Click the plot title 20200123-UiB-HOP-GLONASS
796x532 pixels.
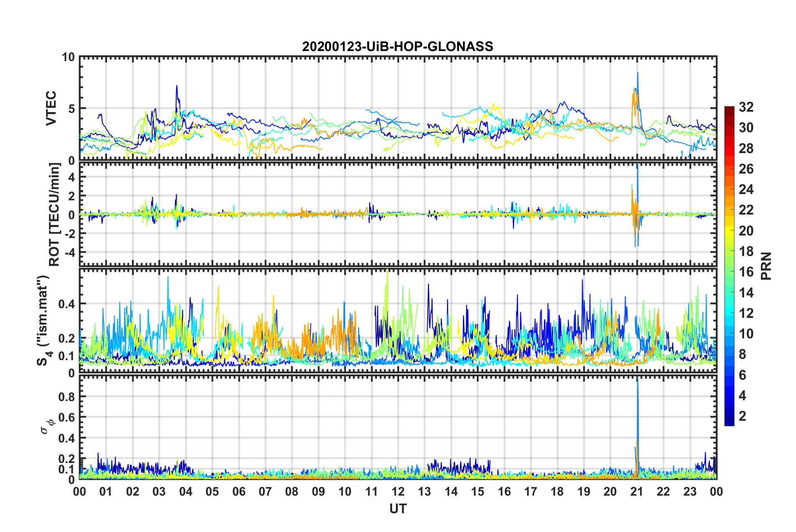pos(398,46)
